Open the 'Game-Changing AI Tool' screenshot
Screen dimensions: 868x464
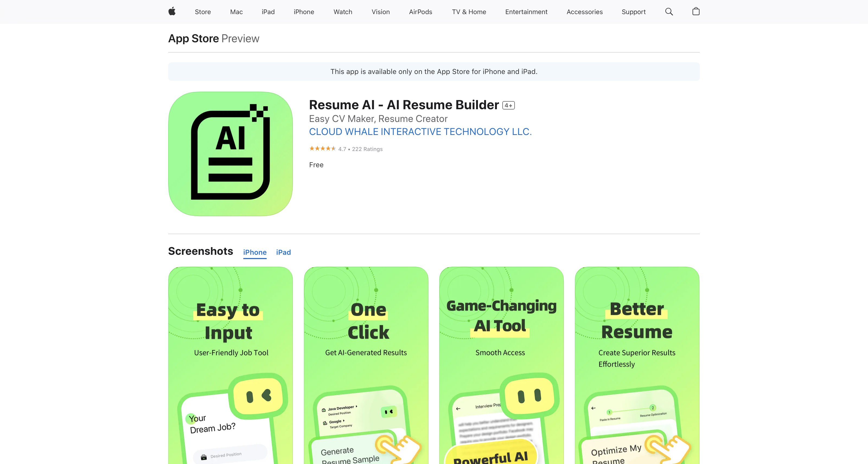click(x=501, y=365)
